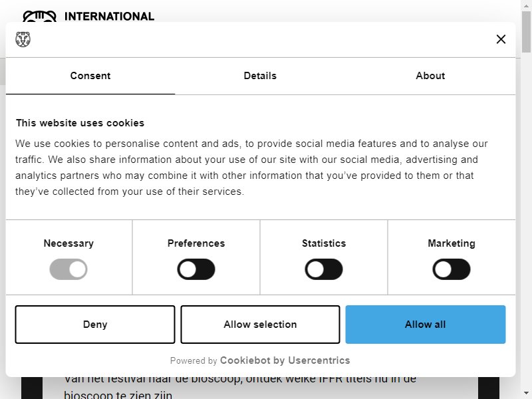Enable Statistics cookies toggle
Viewport: 532px width, 399px height.
(324, 269)
